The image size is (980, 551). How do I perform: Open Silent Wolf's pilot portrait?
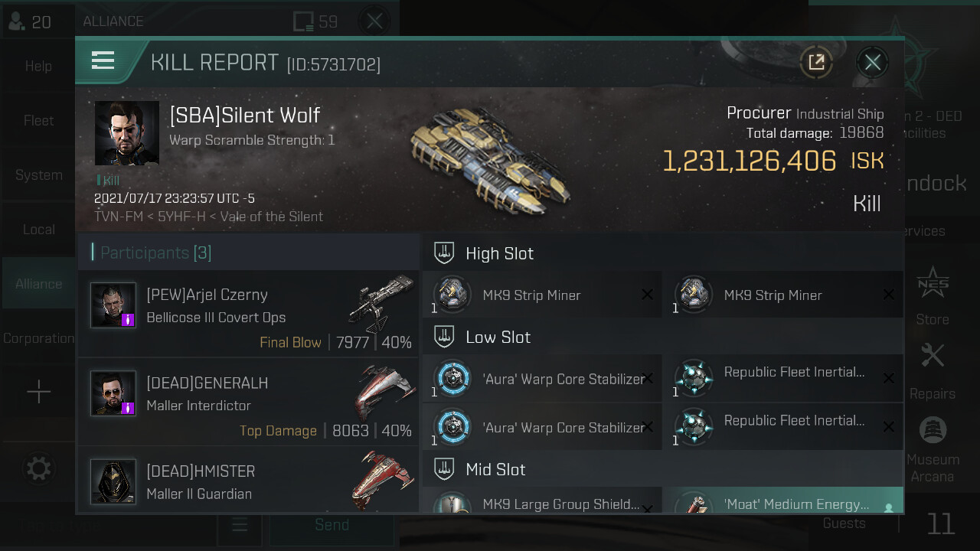127,133
